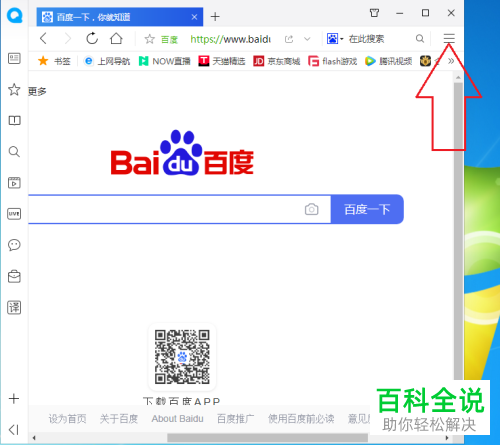
Task: Click the address bar URL field
Action: pos(230,39)
